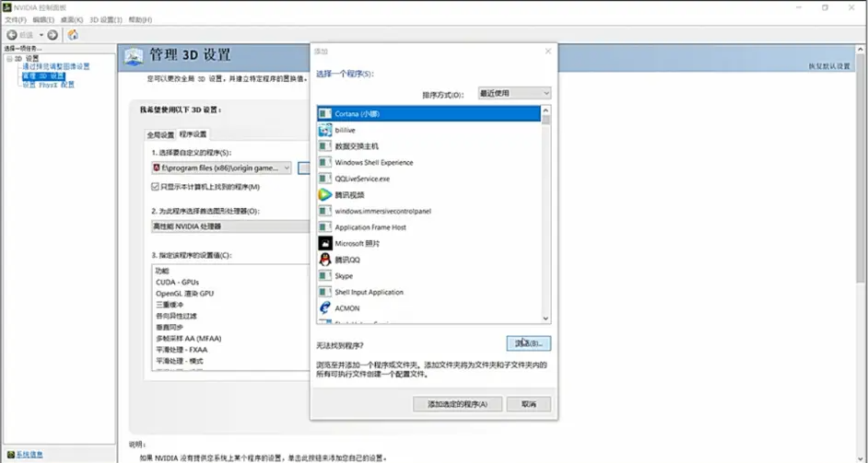Image resolution: width=868 pixels, height=463 pixels.
Task: Open the 3D 设置(3) menu
Action: pos(106,20)
